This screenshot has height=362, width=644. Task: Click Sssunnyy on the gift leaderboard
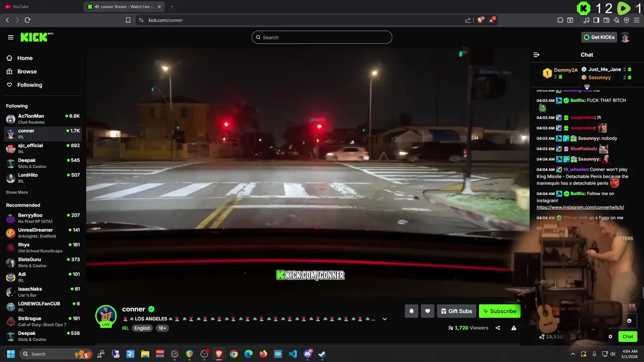599,77
